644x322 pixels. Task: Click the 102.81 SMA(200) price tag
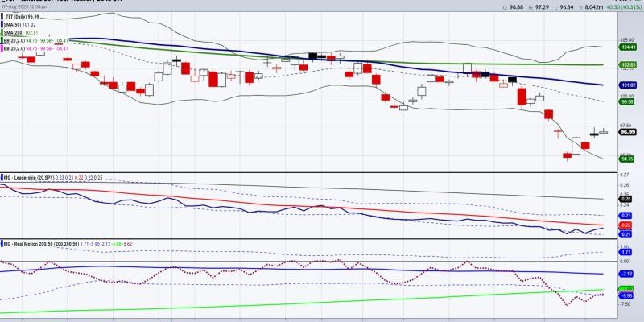(626, 65)
